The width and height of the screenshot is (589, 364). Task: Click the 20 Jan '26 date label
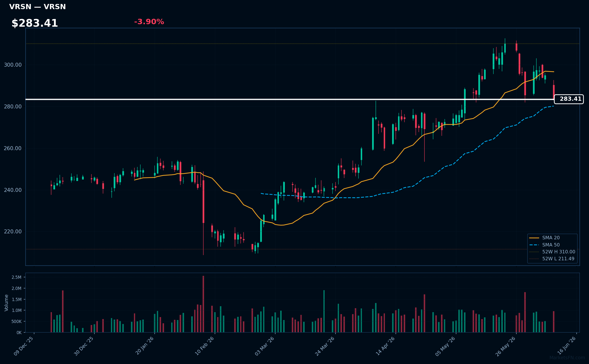(x=145, y=346)
